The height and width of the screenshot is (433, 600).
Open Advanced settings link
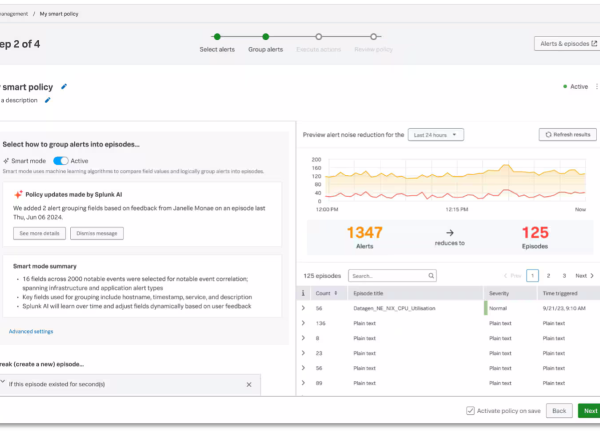pyautogui.click(x=31, y=331)
